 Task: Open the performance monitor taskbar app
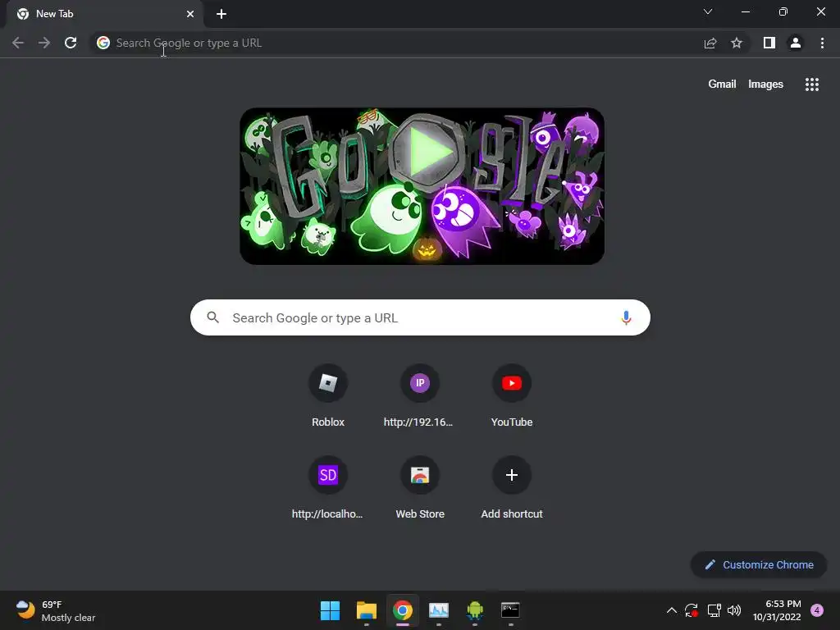[439, 610]
